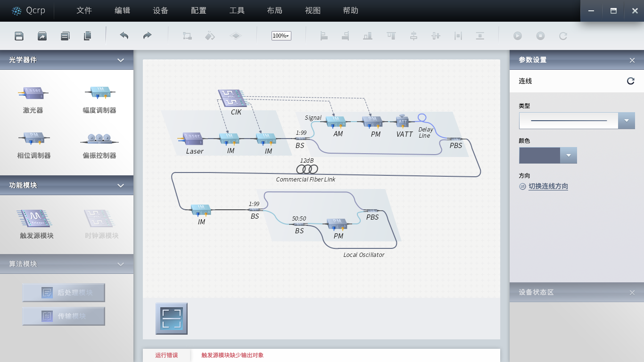Click the 后处理模块 button
This screenshot has height=362, width=644.
click(64, 293)
